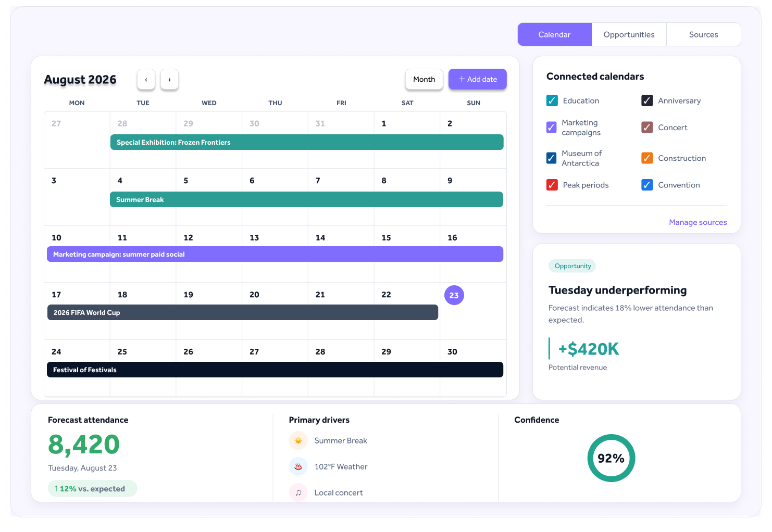Screen dimensions: 772x532
Task: Open the Month view selector
Action: (424, 79)
